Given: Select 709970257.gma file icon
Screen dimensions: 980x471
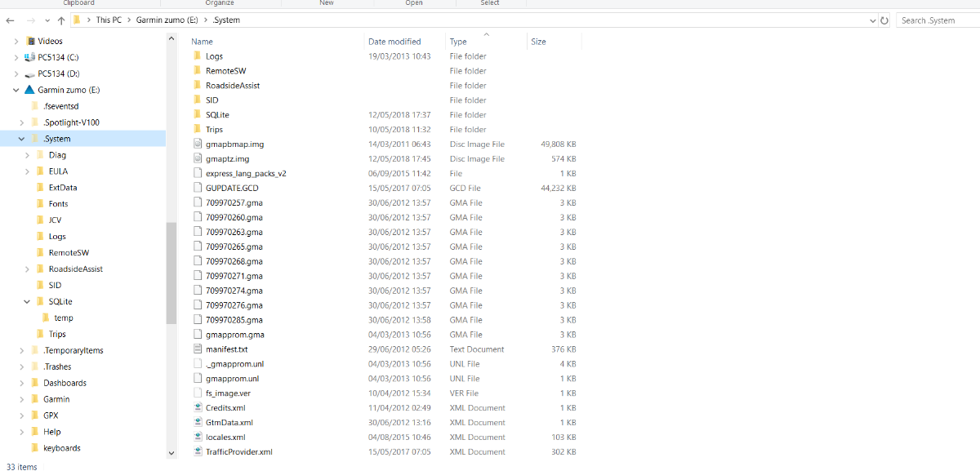Looking at the screenshot, I should pyautogui.click(x=197, y=202).
